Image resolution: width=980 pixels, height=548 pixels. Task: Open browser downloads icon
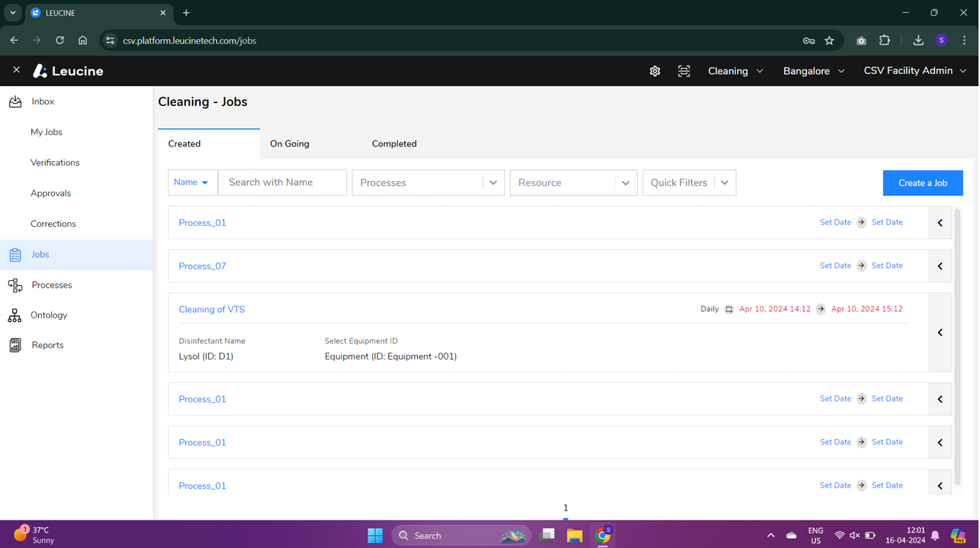point(918,40)
